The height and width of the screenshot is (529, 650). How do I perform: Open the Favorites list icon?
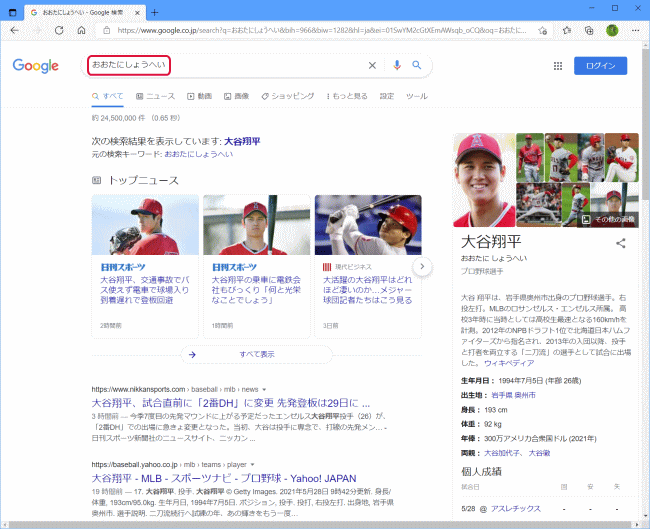[567, 30]
